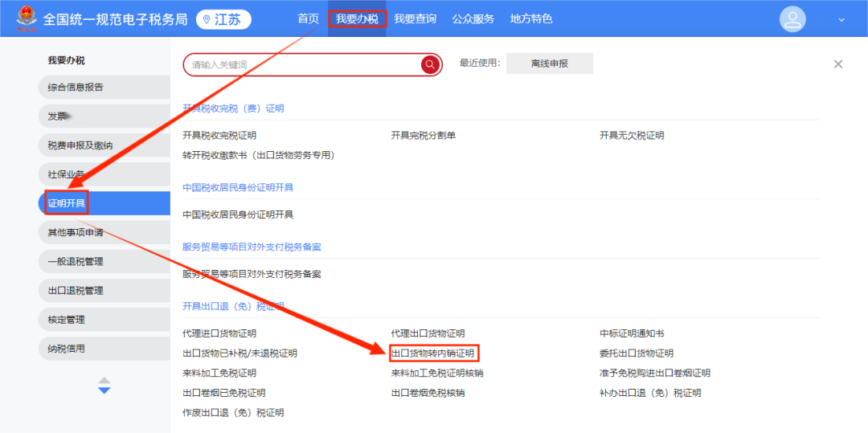Screen dimensions: 868x433
Task: Select 综合信息报告 in the sidebar
Action: (x=76, y=87)
